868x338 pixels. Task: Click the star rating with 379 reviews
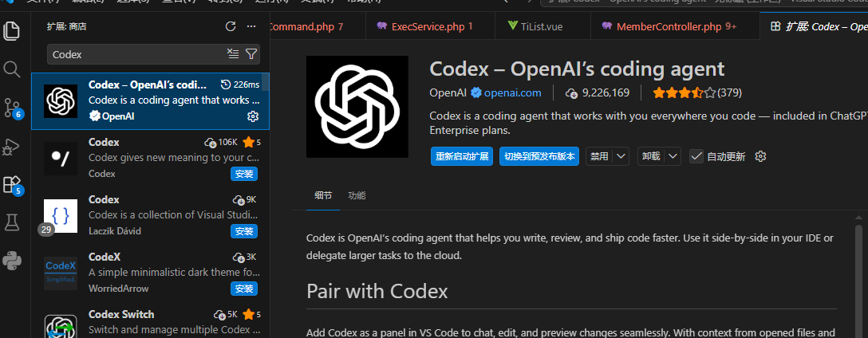click(x=697, y=93)
